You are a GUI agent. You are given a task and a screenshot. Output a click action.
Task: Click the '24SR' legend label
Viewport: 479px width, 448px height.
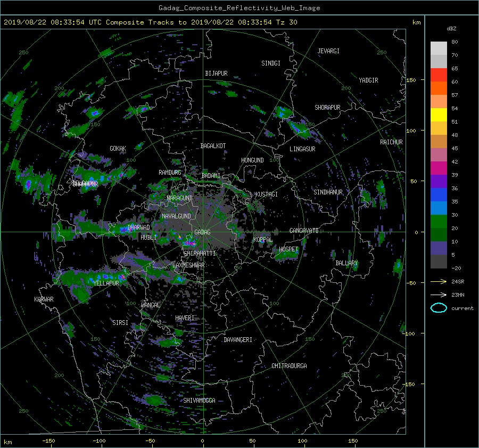point(458,281)
